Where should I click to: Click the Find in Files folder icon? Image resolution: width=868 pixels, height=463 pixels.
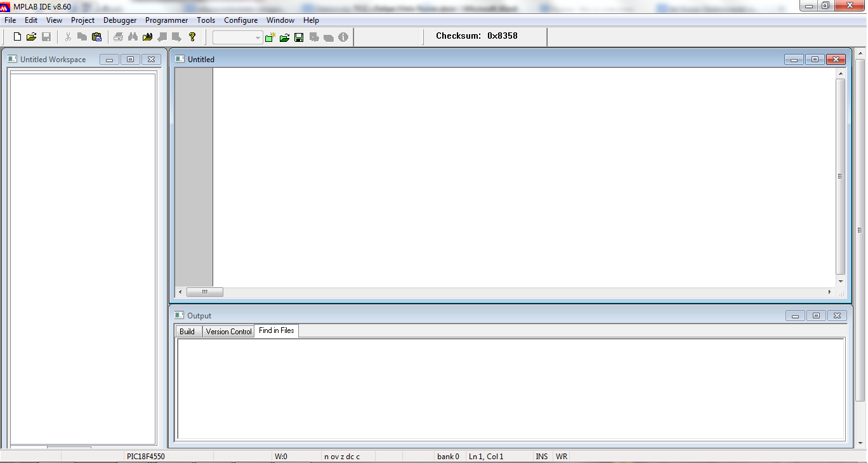(x=148, y=37)
